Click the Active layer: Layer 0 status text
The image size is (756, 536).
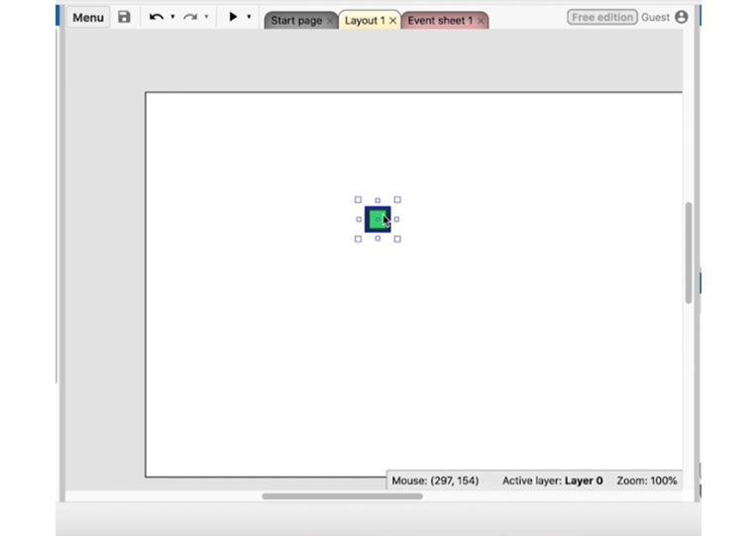553,481
